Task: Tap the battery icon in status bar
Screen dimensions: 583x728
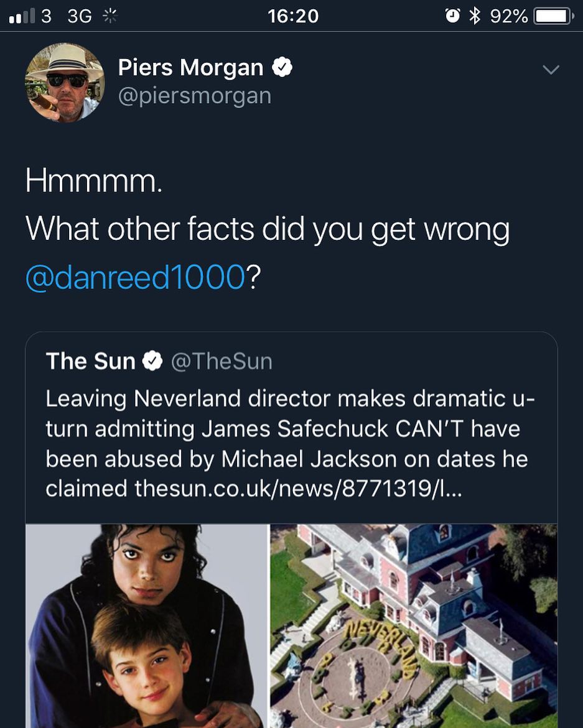Action: point(553,16)
